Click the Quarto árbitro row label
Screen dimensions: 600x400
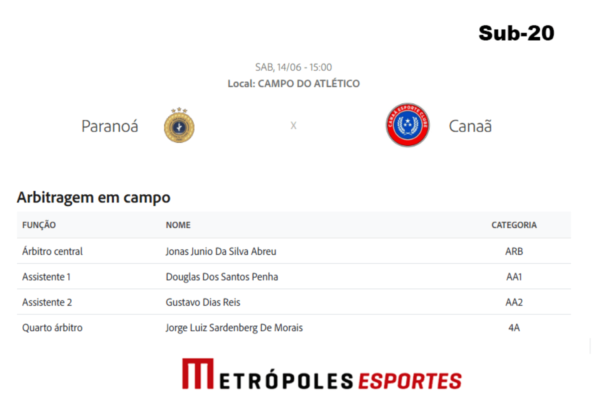(x=52, y=328)
